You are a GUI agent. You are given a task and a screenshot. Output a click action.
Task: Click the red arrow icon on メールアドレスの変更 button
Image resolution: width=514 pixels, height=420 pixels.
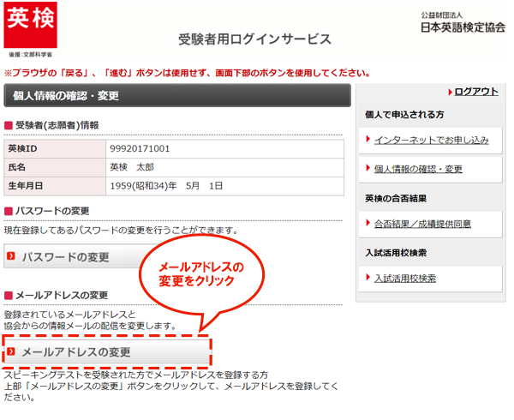(x=12, y=352)
